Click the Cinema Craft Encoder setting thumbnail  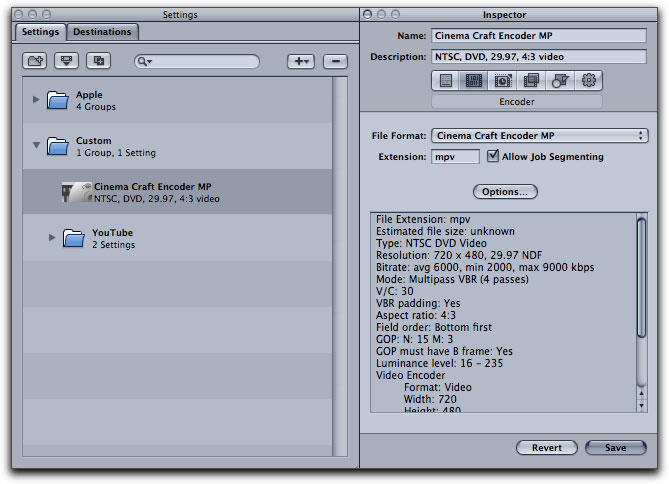(x=77, y=192)
